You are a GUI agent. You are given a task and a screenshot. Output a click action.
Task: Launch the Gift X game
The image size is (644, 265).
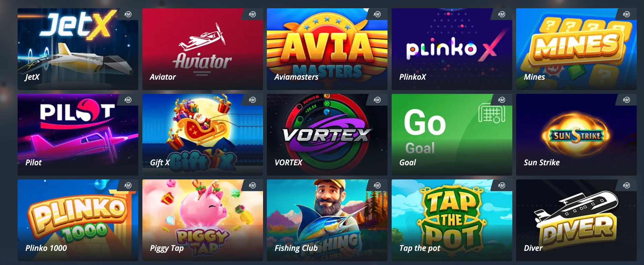[x=203, y=135]
